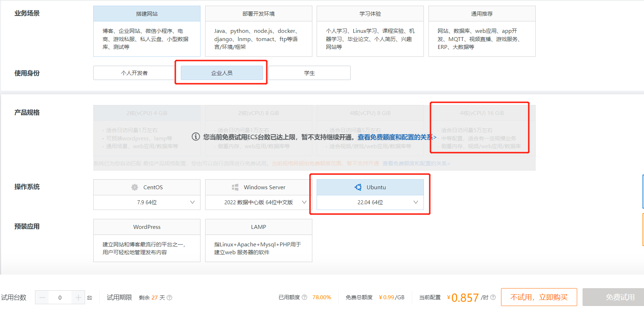The height and width of the screenshot is (311, 644).
Task: Click the CentOS gear logo icon
Action: coord(135,187)
